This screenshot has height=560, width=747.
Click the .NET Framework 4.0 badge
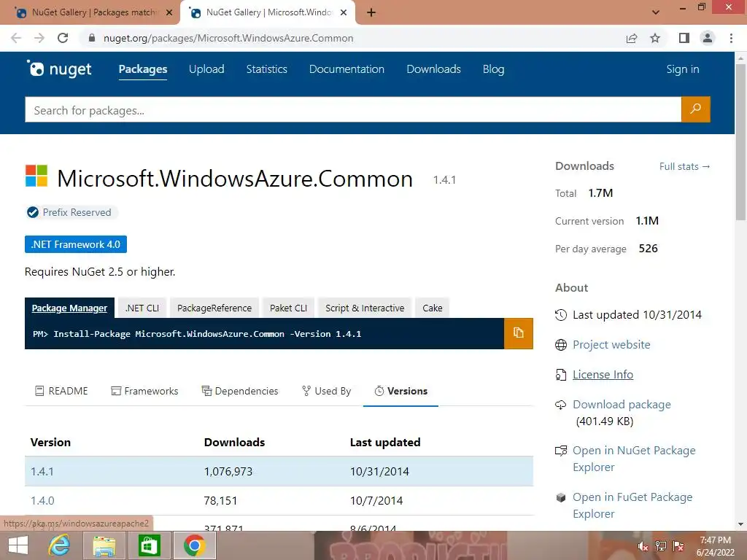click(76, 244)
